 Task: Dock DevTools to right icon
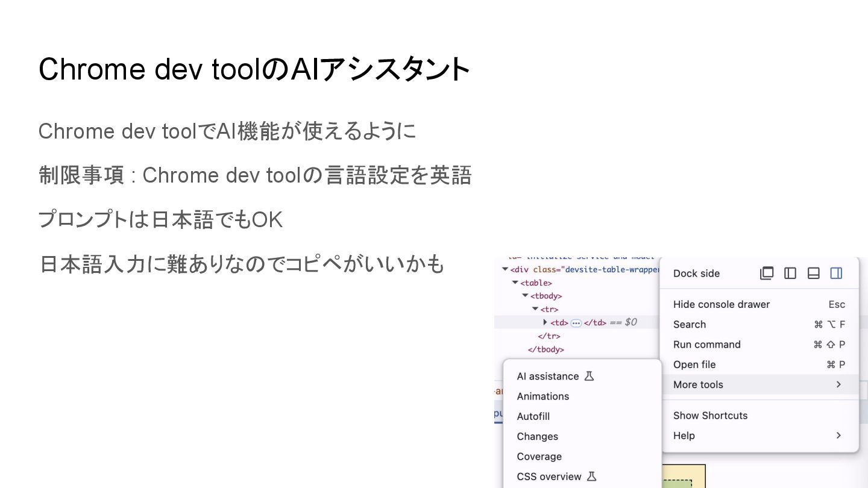836,273
